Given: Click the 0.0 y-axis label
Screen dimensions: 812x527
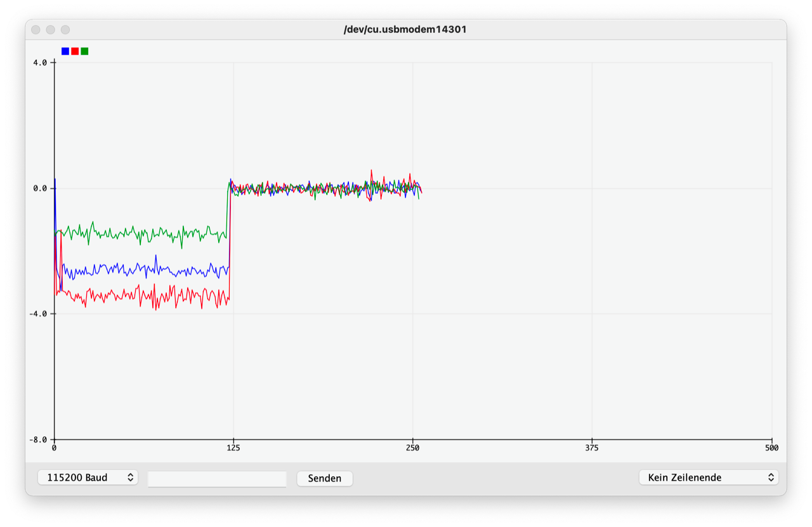Looking at the screenshot, I should [40, 188].
